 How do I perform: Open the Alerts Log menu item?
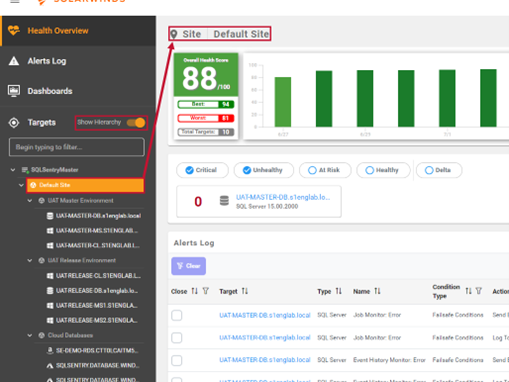pyautogui.click(x=78, y=61)
